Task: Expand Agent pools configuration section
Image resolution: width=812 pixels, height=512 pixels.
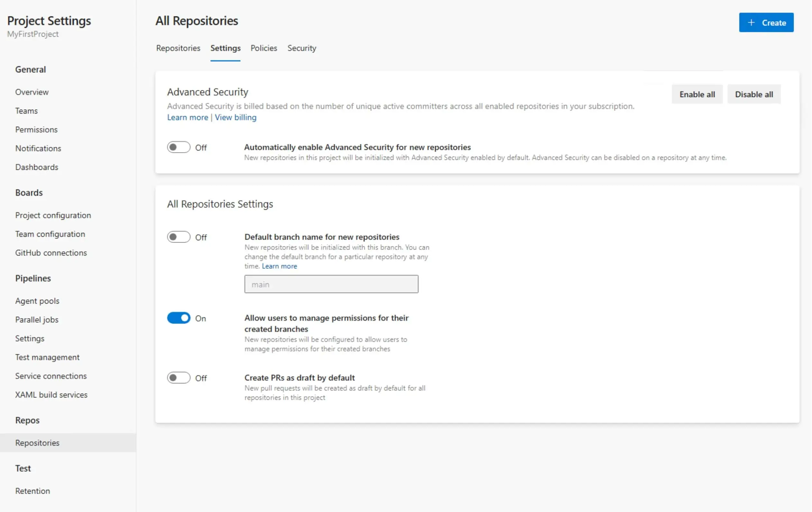Action: pos(37,301)
